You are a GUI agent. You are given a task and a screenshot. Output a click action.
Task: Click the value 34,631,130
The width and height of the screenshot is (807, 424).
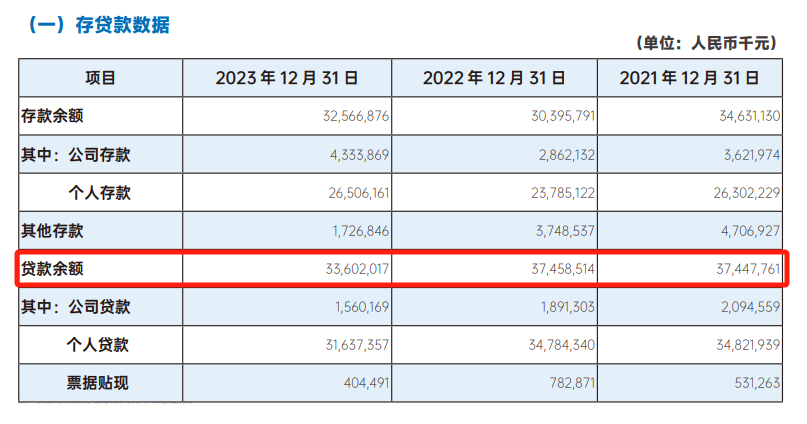click(x=749, y=116)
